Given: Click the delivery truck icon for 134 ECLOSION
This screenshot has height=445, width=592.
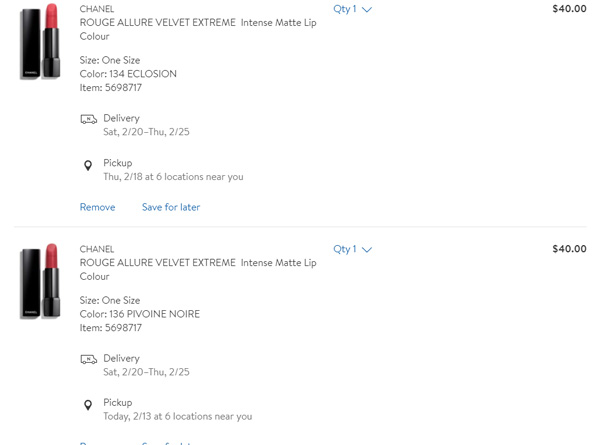Looking at the screenshot, I should pos(89,119).
